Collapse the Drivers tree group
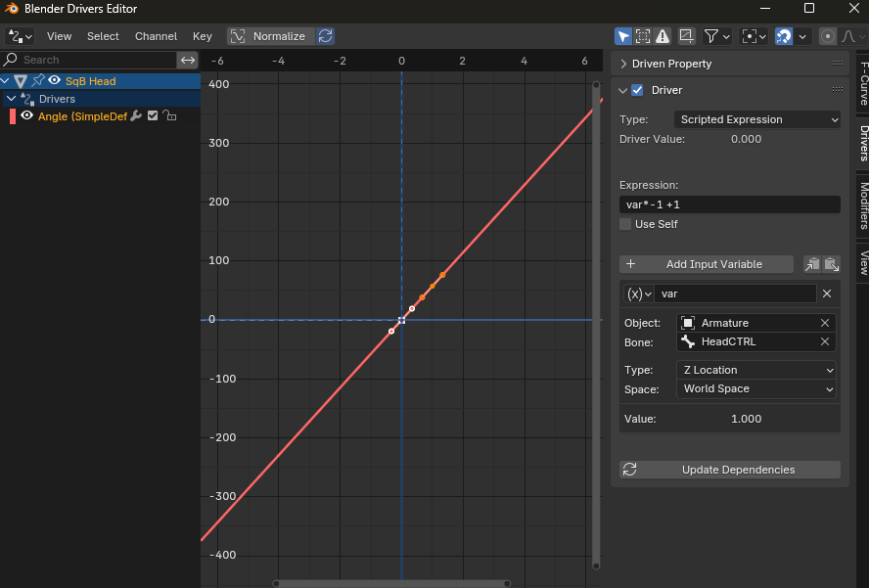869x588 pixels. tap(11, 99)
